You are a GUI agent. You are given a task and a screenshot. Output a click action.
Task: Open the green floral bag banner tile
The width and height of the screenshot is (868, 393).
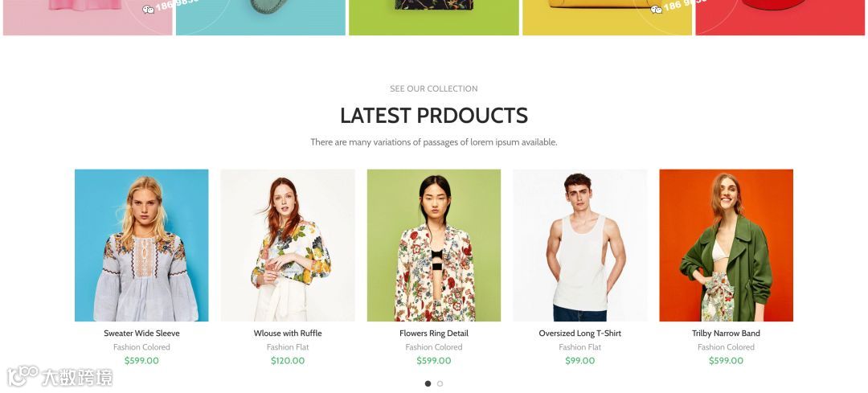[x=434, y=18]
